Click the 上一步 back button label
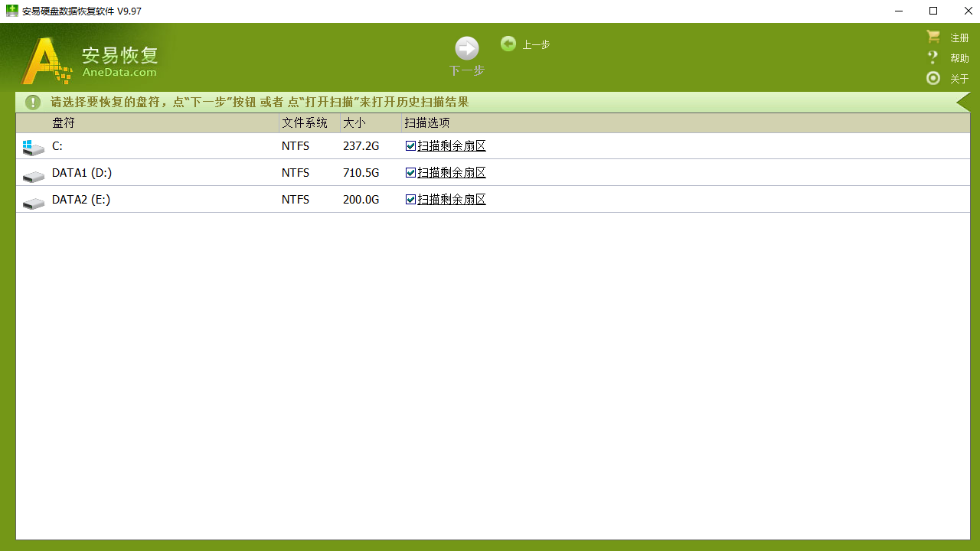 coord(536,44)
